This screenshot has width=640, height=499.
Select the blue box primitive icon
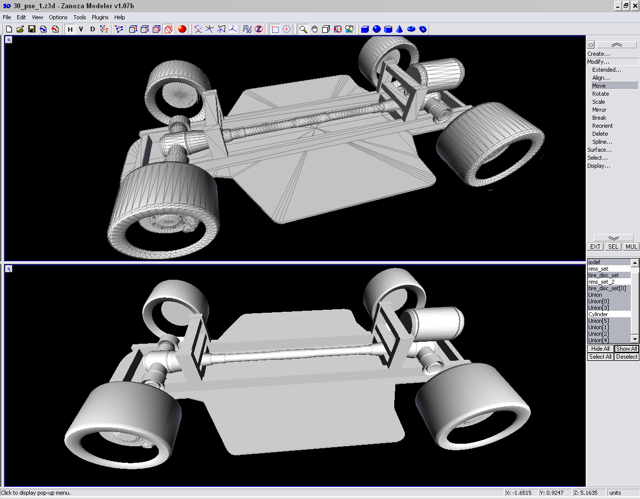point(366,29)
